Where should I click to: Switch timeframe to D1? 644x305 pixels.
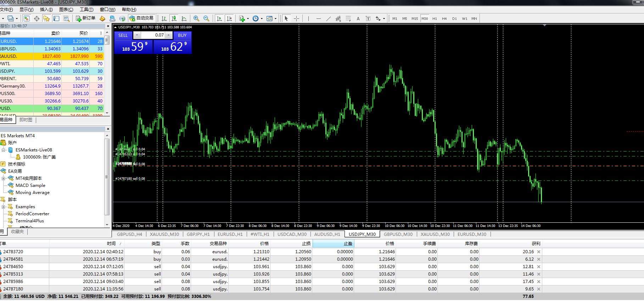coord(454,18)
